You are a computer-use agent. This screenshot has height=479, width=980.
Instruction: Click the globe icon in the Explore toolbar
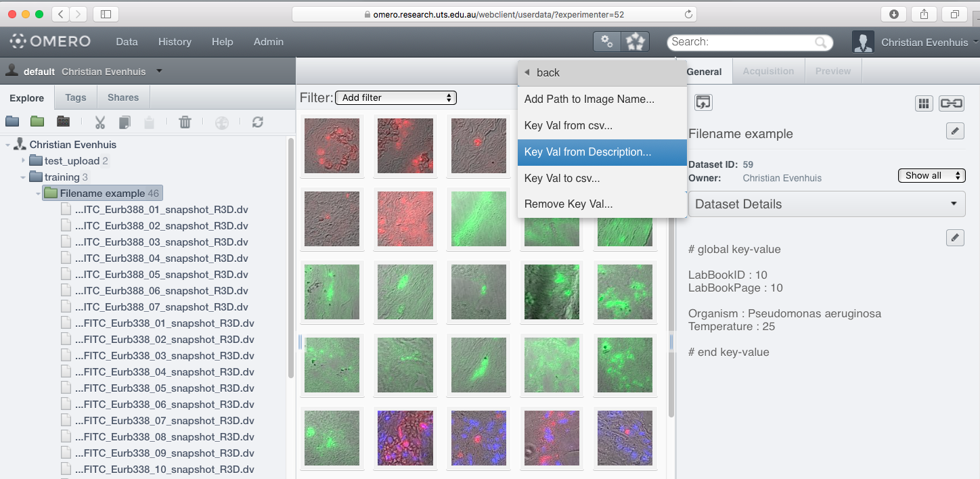tap(222, 122)
